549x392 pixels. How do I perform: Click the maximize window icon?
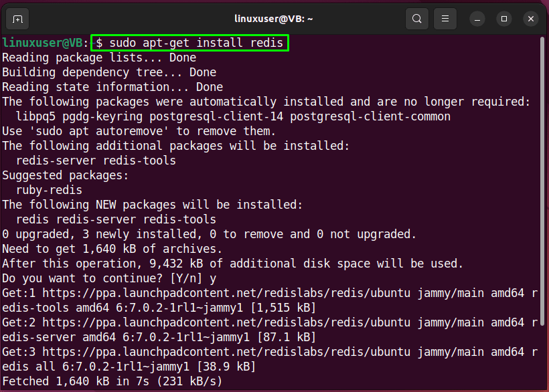(x=503, y=19)
